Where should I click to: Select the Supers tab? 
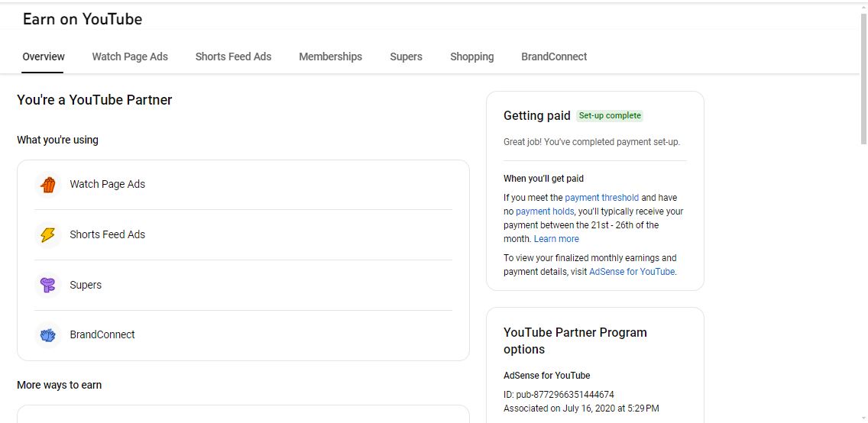[406, 57]
